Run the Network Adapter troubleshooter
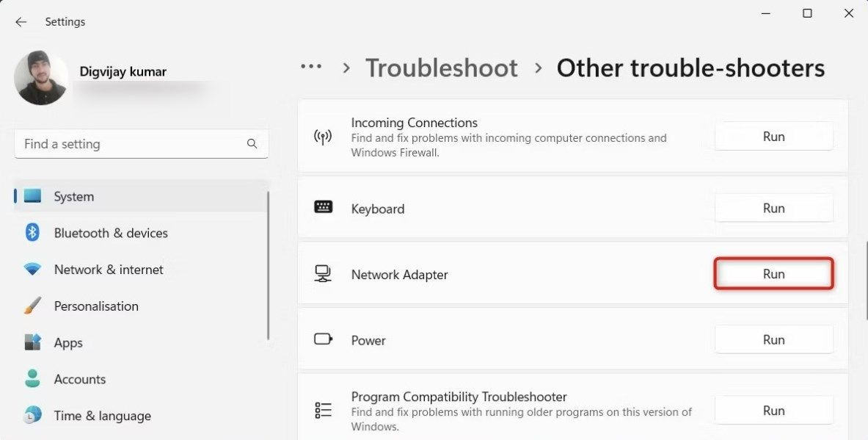Viewport: 868px width, 440px height. 773,273
